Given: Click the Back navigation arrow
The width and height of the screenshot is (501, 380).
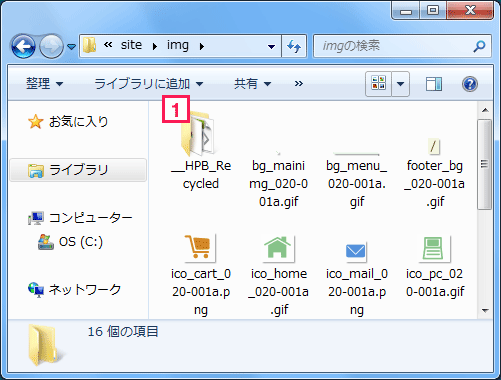Looking at the screenshot, I should point(23,46).
